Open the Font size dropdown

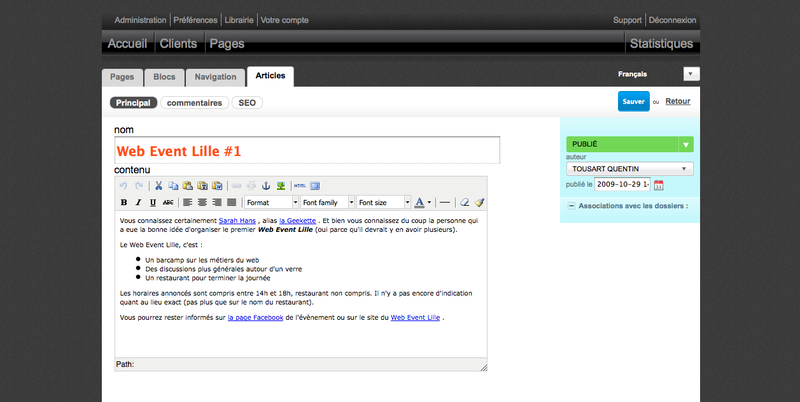click(x=384, y=203)
